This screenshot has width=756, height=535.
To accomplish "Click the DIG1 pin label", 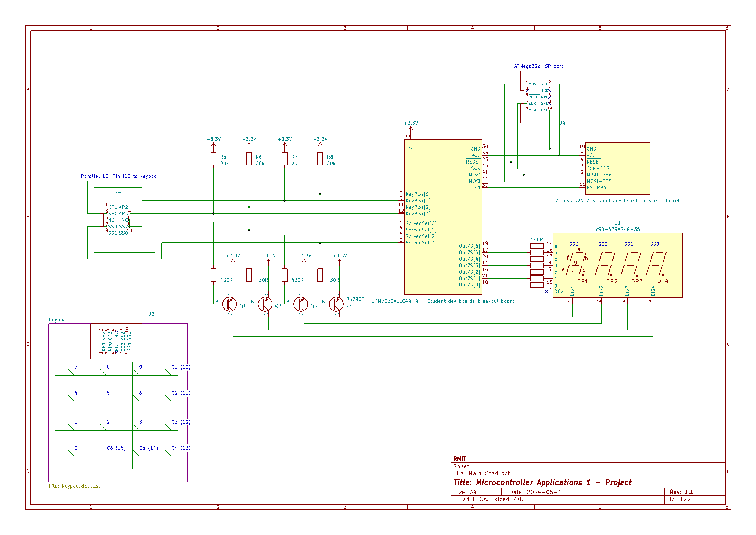I will click(572, 291).
